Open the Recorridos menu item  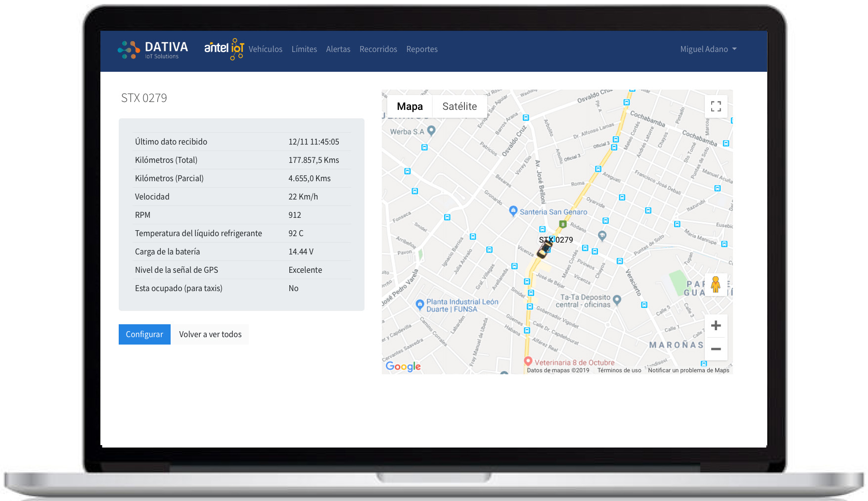[378, 49]
